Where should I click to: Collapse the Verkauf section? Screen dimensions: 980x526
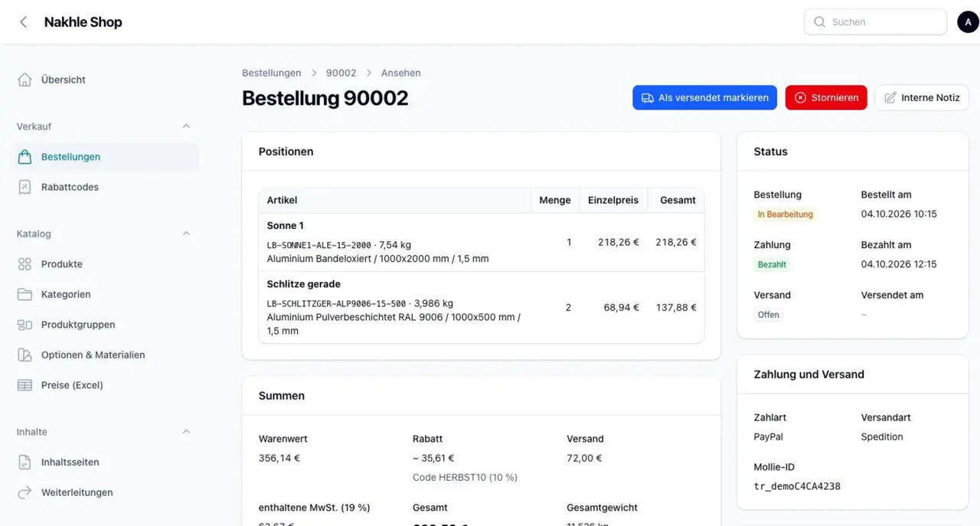[186, 126]
